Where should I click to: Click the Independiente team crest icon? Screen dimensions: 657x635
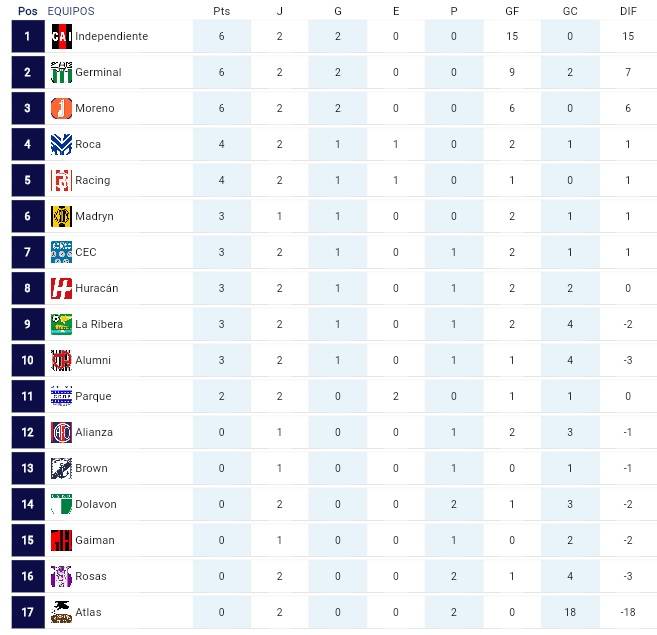61,36
